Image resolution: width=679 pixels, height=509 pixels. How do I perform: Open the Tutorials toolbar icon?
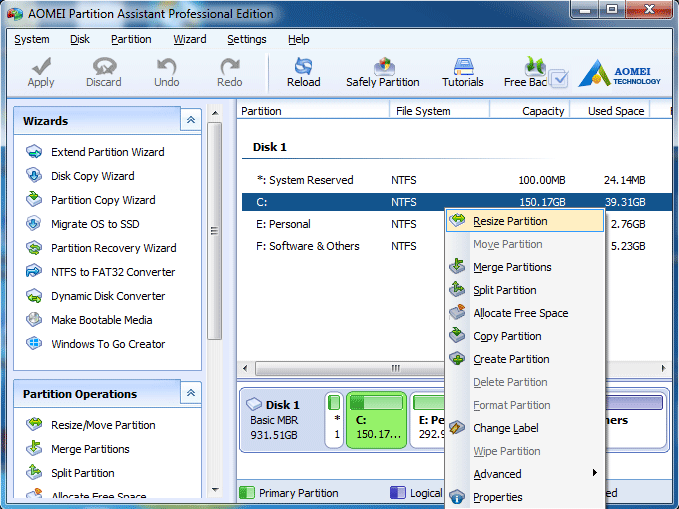[463, 66]
